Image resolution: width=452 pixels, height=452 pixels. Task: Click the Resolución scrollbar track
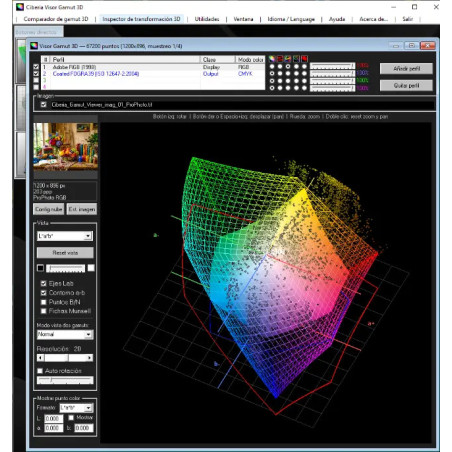pos(65,358)
